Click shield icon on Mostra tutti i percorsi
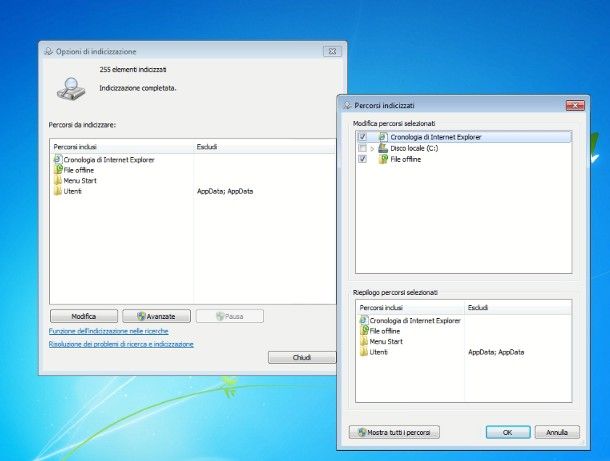 click(x=362, y=432)
